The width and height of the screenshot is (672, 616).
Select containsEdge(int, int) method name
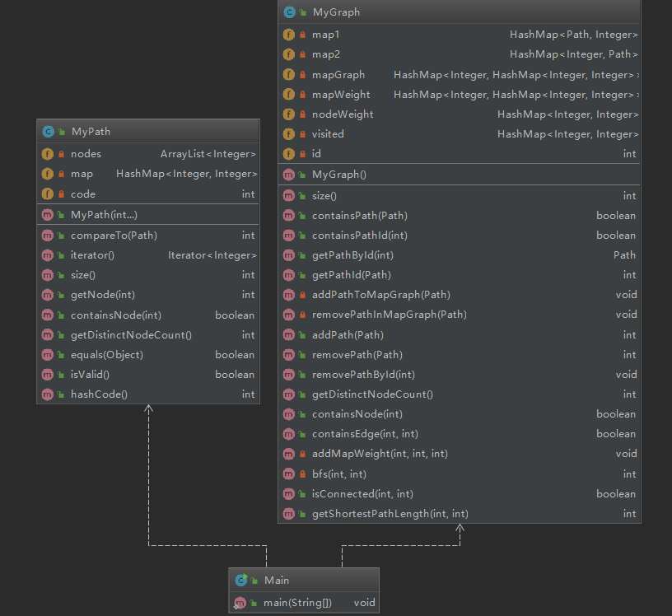click(365, 434)
